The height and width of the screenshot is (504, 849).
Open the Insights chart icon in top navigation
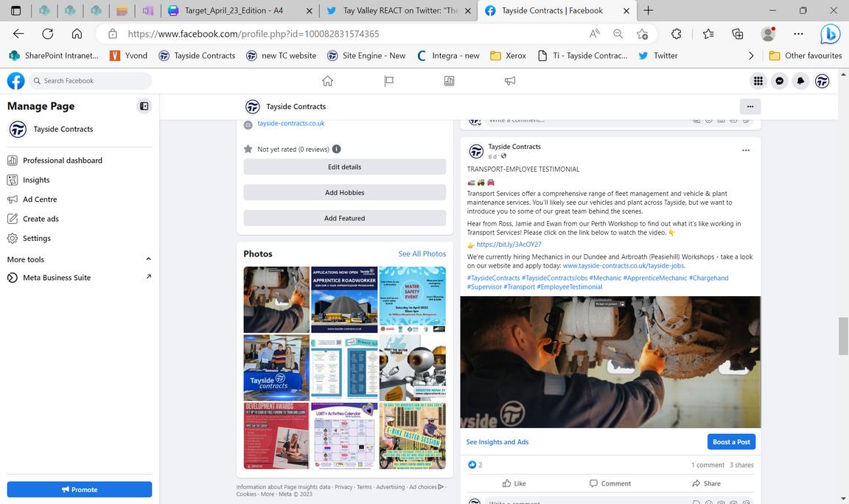449,81
